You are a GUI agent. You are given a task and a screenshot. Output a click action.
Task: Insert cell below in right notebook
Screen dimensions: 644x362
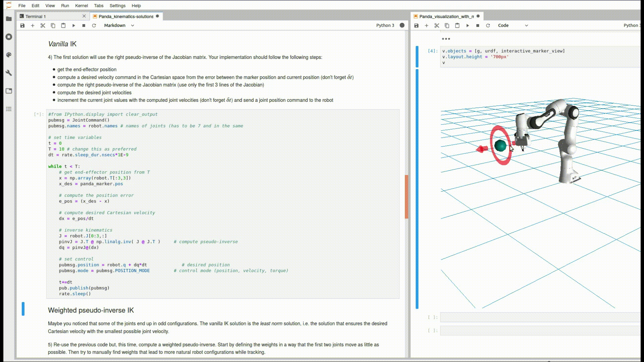pyautogui.click(x=426, y=25)
